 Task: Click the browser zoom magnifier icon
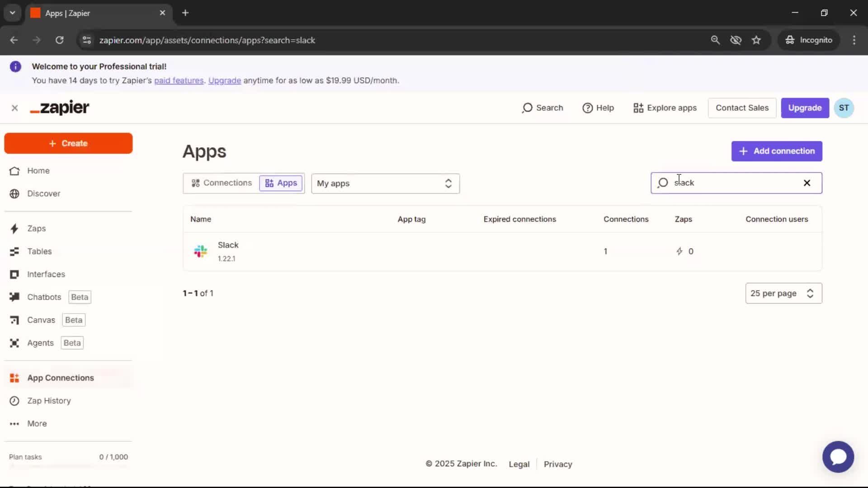pyautogui.click(x=715, y=40)
